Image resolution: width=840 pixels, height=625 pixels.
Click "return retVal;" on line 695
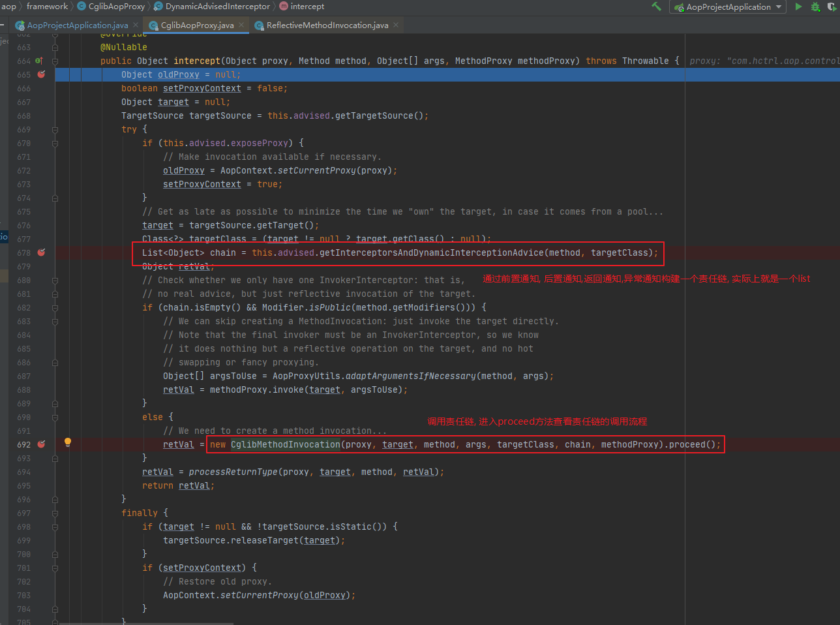click(x=179, y=485)
